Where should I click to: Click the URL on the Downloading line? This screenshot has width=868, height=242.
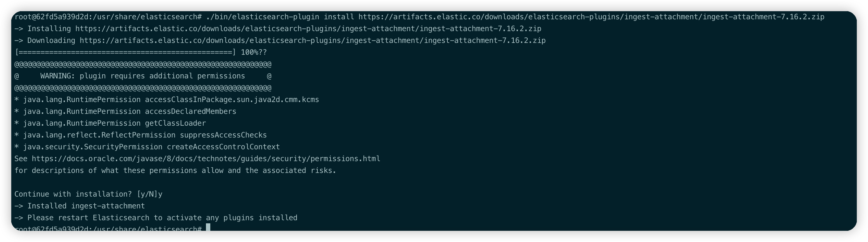pos(312,40)
